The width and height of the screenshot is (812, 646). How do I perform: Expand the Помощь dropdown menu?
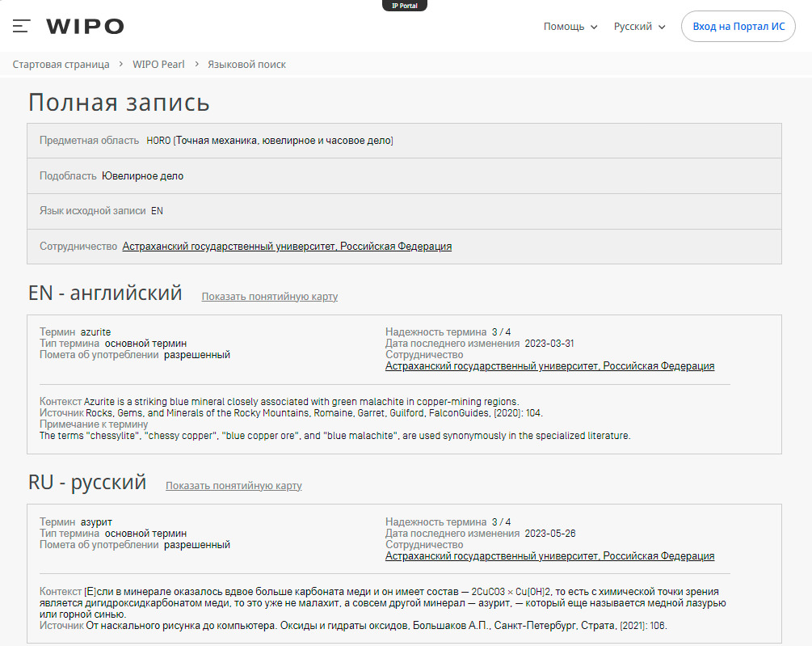pos(570,27)
